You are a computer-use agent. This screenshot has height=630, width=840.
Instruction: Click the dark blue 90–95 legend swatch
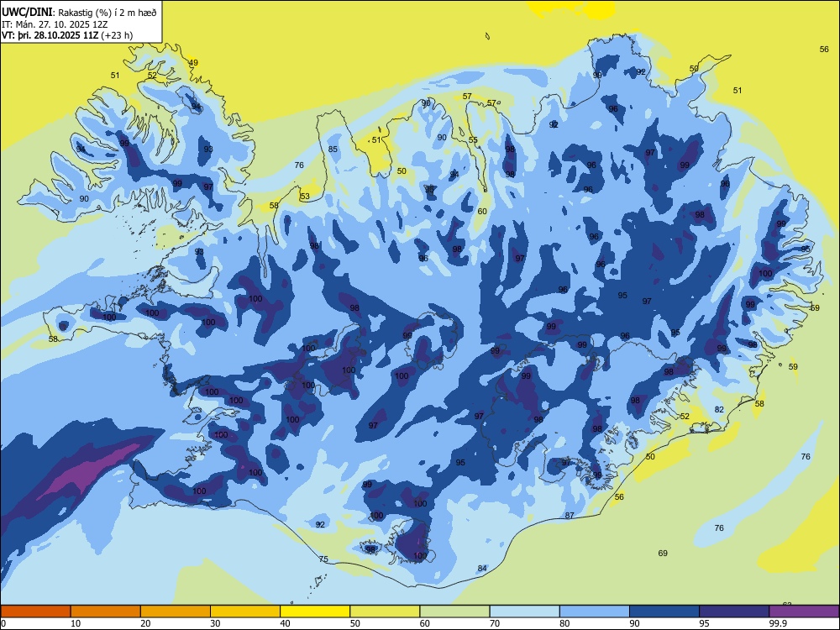coord(664,612)
